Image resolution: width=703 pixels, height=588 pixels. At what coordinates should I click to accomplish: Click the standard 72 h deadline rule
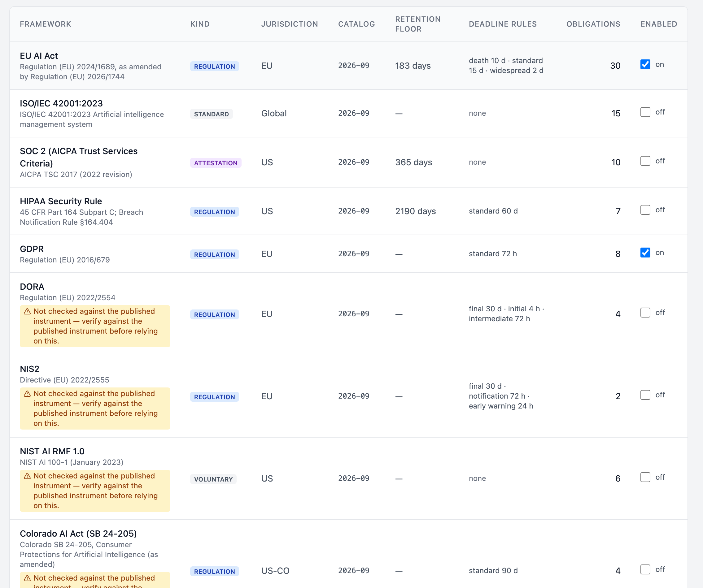[493, 253]
